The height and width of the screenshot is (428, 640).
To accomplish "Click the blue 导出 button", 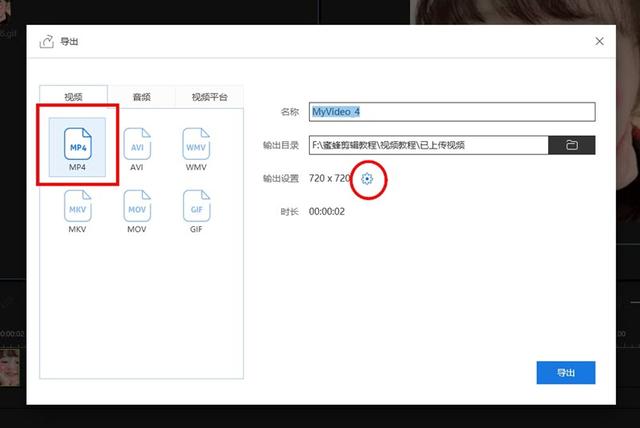I will (x=566, y=373).
